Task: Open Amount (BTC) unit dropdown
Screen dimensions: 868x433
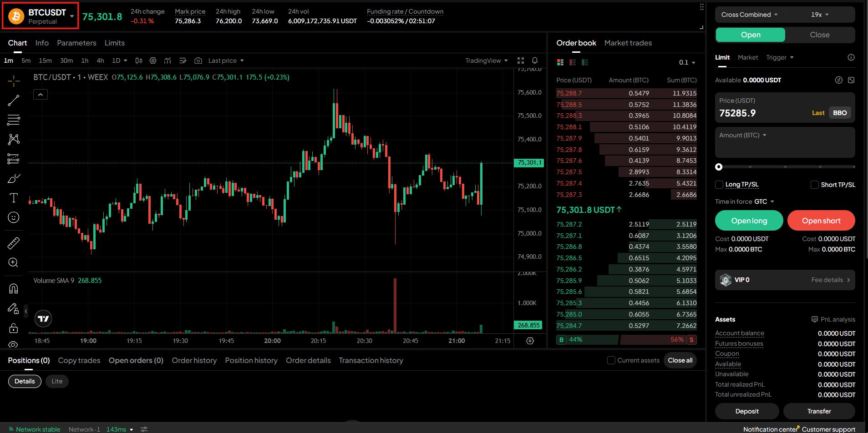Action: [743, 135]
